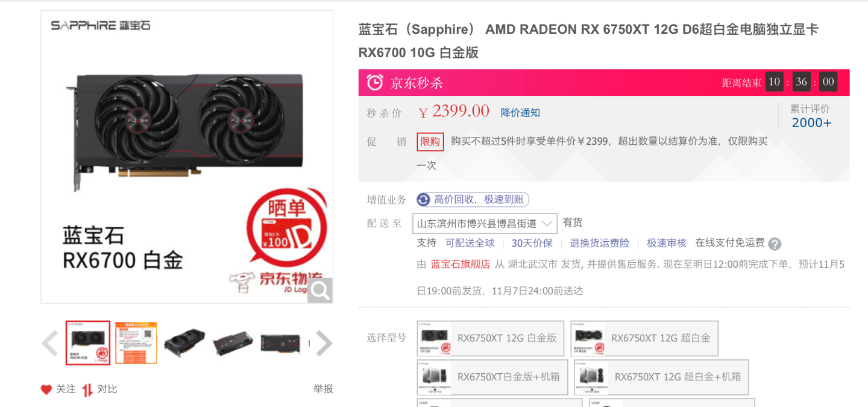
Task: Click the 对比 compare arrows icon
Action: click(87, 390)
